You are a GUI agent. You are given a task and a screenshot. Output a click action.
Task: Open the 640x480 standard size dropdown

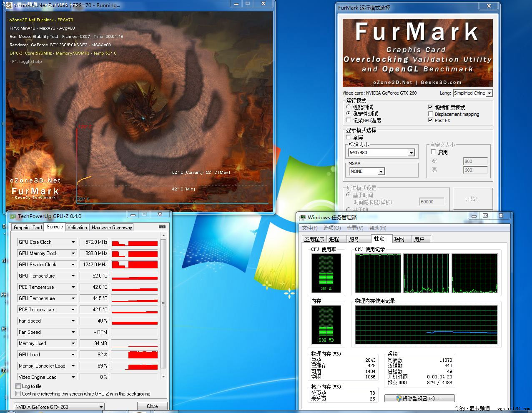pyautogui.click(x=382, y=153)
